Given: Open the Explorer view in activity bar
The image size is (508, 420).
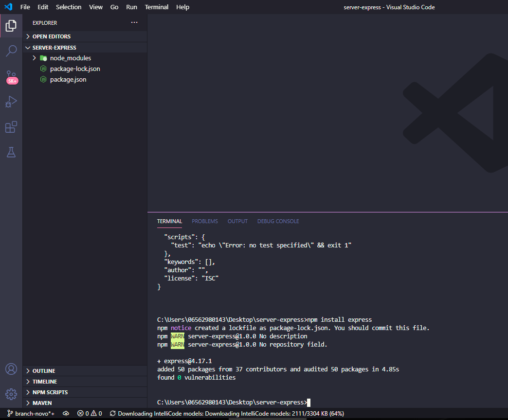Looking at the screenshot, I should click(x=11, y=26).
